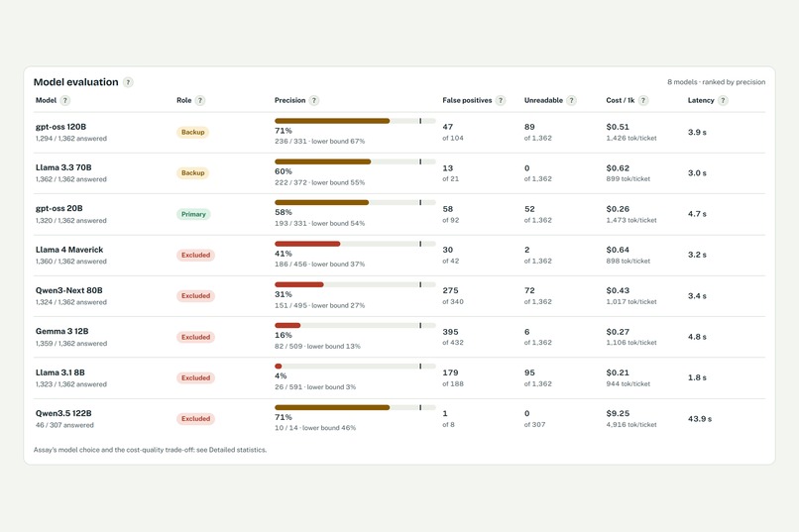Click Excluded badge for Llama 3.1 8B
Image resolution: width=799 pixels, height=532 pixels.
(x=195, y=377)
